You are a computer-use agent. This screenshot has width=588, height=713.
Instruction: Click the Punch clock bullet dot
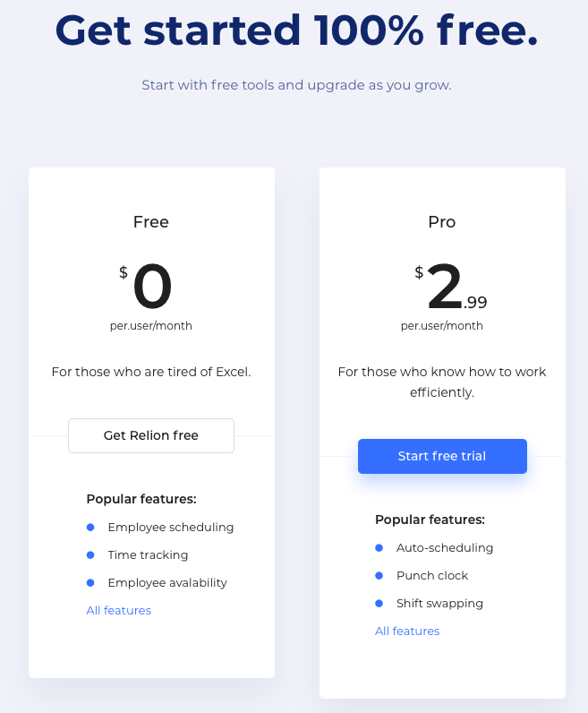coord(379,575)
